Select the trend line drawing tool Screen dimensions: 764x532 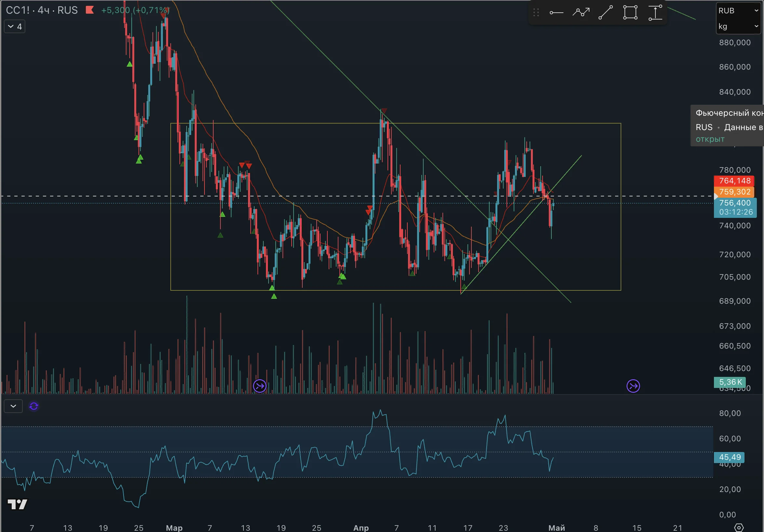606,13
